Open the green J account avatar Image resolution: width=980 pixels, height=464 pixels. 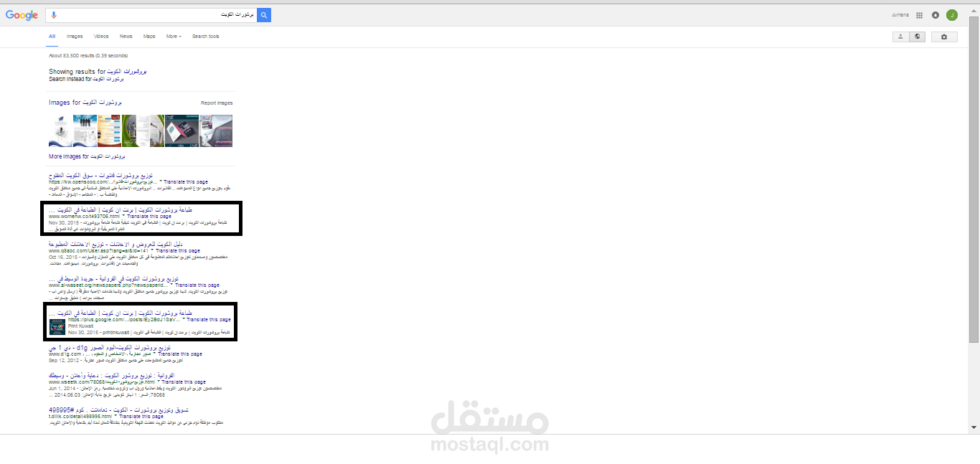(x=952, y=15)
